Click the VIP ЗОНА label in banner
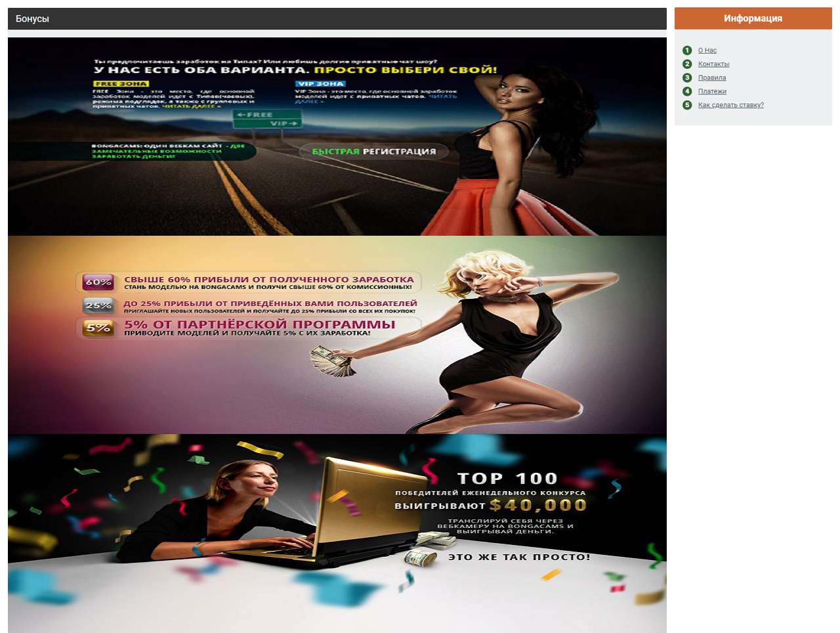 pos(320,83)
